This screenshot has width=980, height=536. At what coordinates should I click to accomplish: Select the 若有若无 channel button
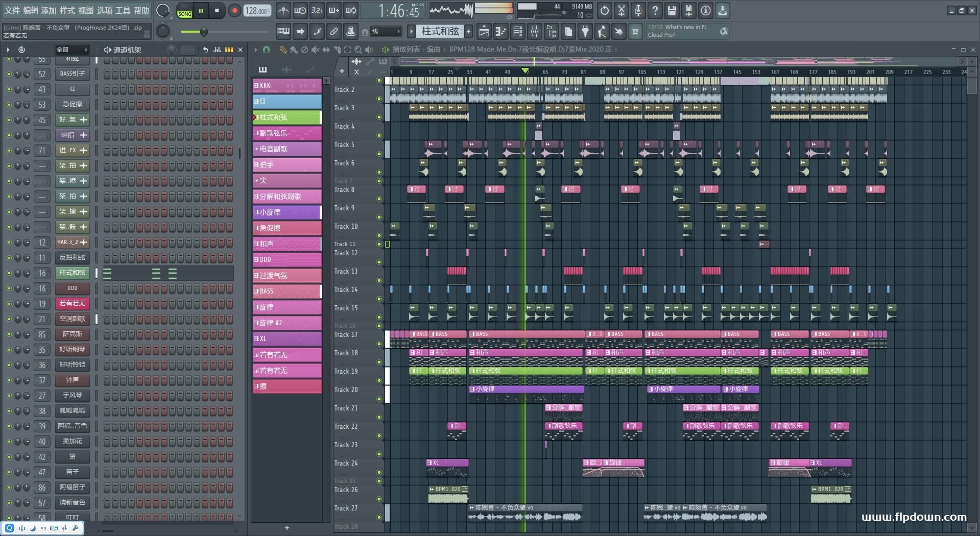(x=73, y=304)
